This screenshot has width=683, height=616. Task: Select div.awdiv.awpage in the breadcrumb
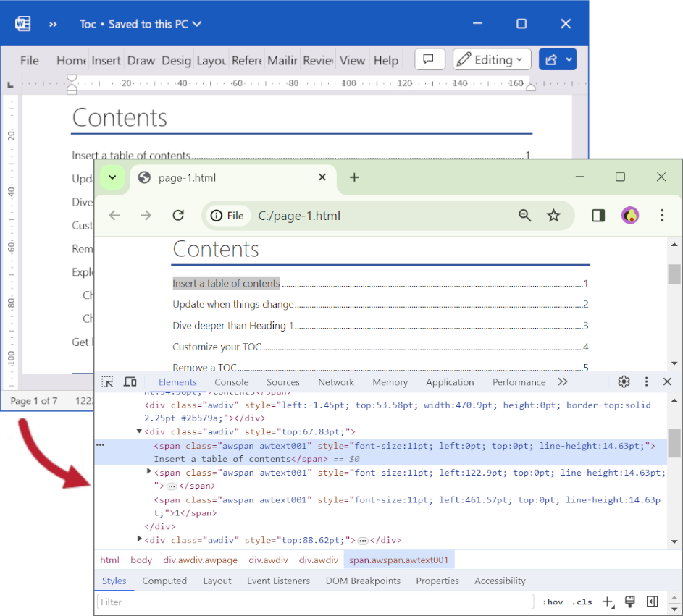pyautogui.click(x=201, y=560)
